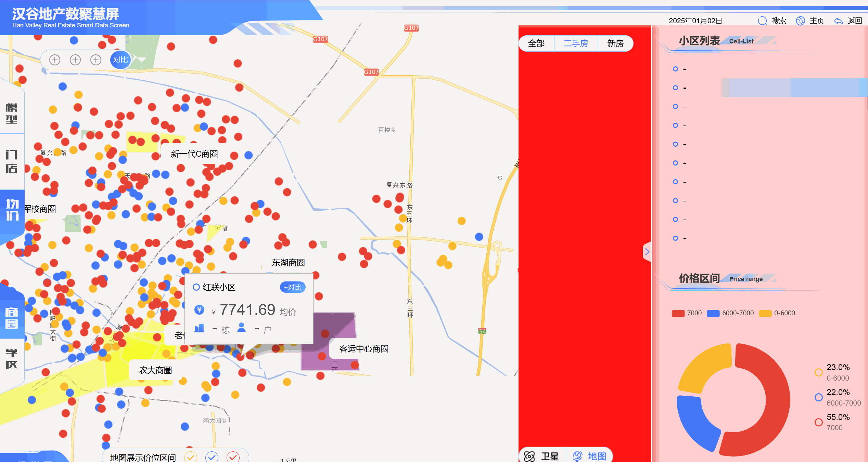
Task: Click the globe icon beside 地图
Action: tap(577, 456)
